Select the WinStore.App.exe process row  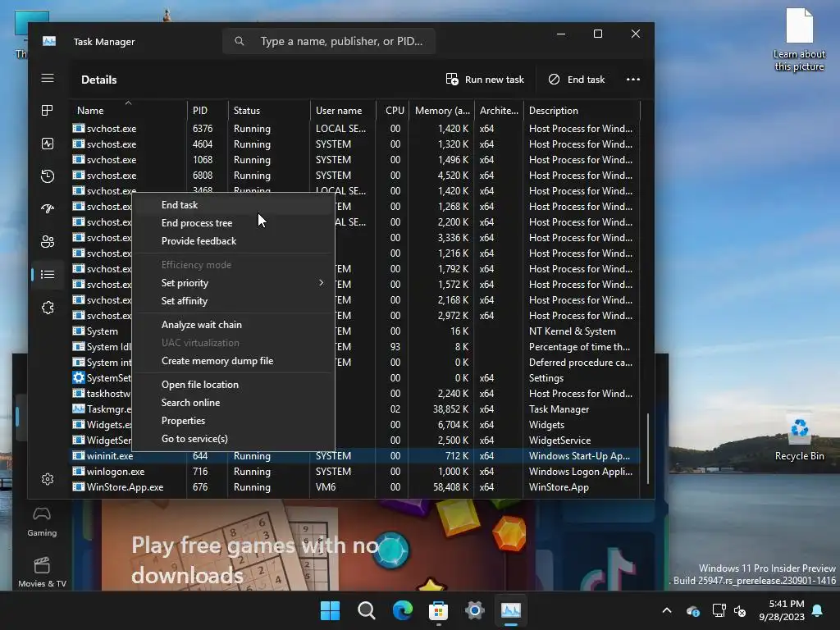[355, 487]
